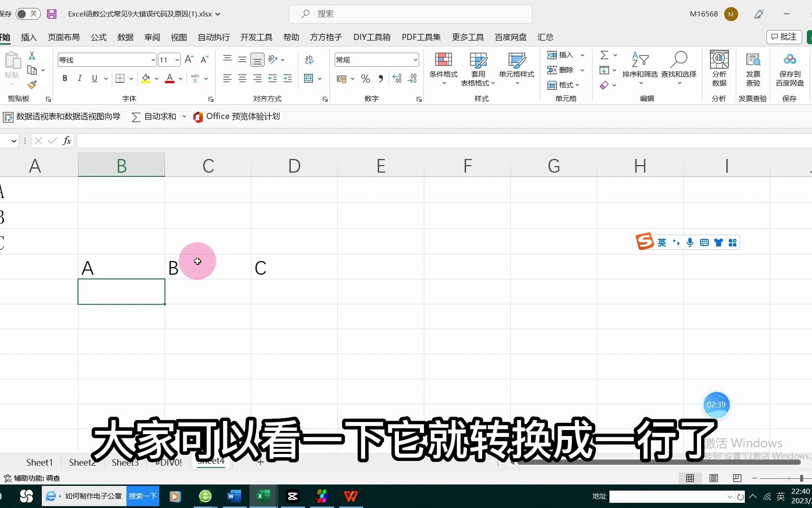This screenshot has width=812, height=508.
Task: Click into the formula bar
Action: [444, 141]
